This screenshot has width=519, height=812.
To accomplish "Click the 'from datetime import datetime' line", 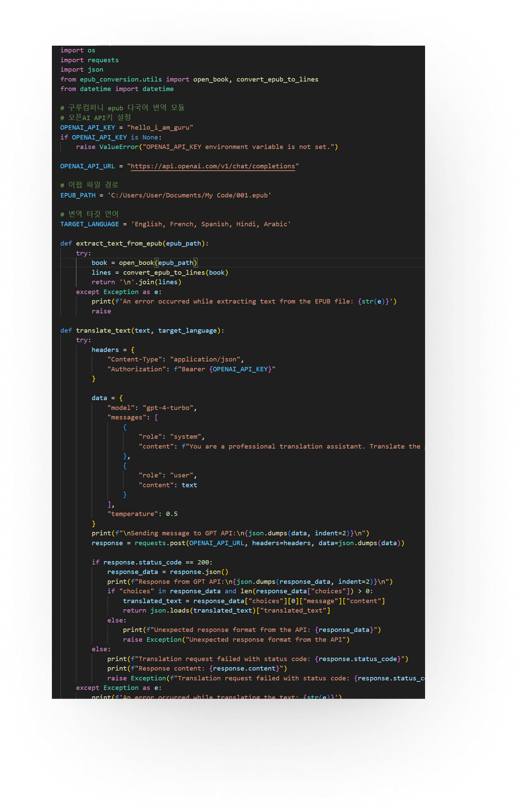I will [x=117, y=89].
